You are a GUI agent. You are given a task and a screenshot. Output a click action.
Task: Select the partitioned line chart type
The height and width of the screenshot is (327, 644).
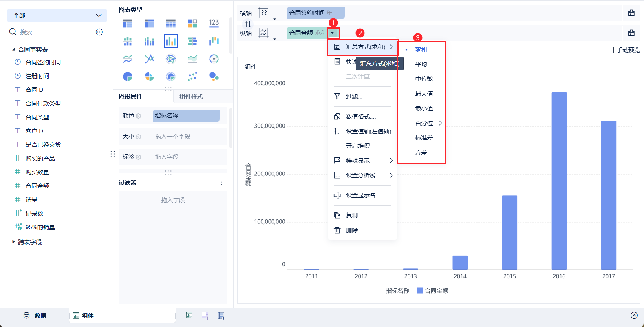(128, 59)
